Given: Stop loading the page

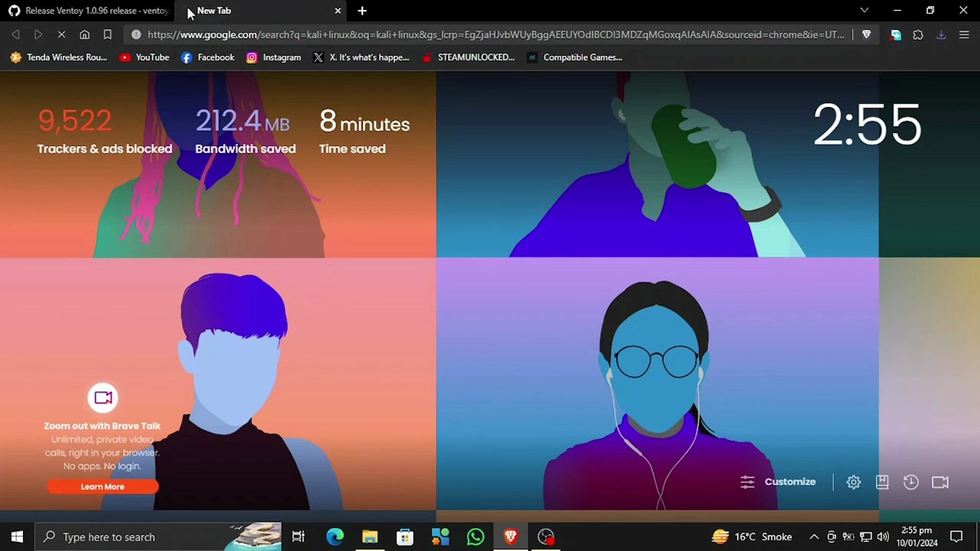Looking at the screenshot, I should (61, 34).
